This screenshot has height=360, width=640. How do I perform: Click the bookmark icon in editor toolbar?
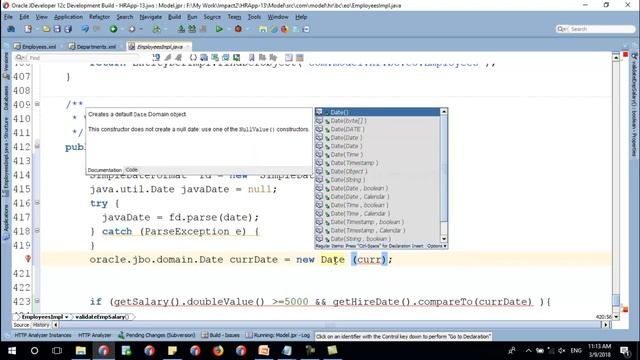click(x=251, y=58)
